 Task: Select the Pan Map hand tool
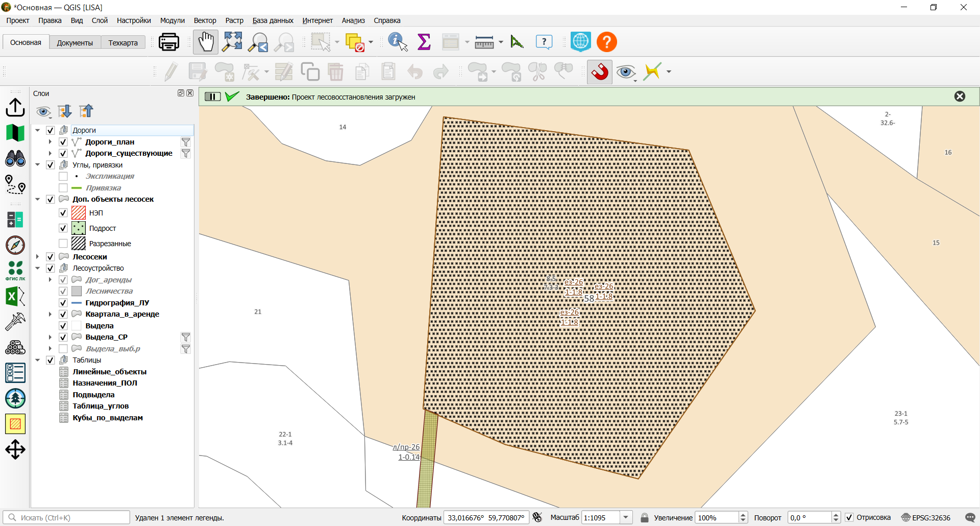point(206,42)
